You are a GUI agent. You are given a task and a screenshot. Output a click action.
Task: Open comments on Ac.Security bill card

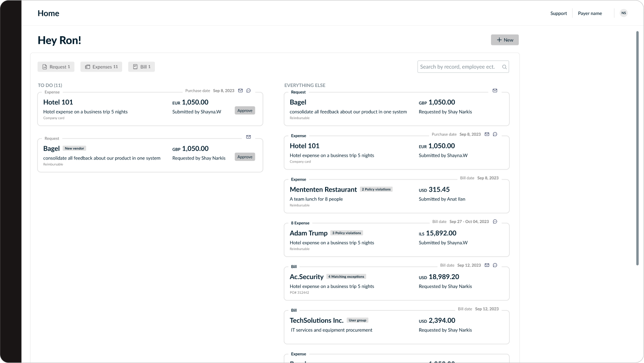(495, 265)
